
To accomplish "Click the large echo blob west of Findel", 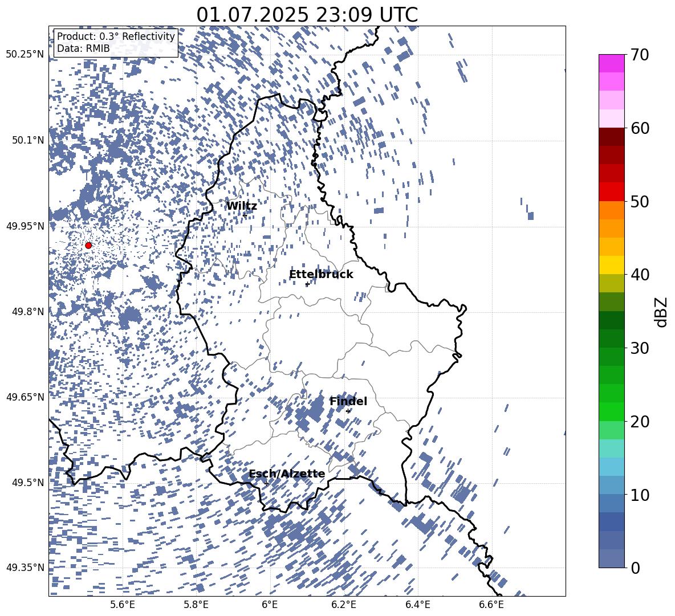I will [x=315, y=410].
